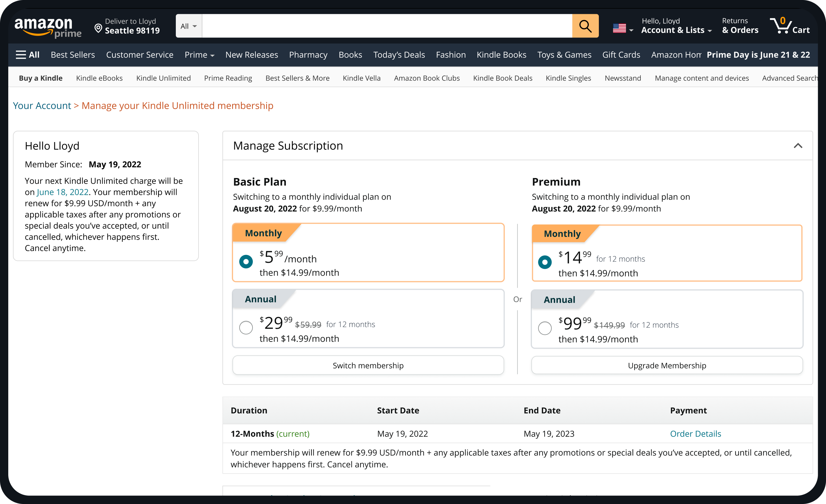This screenshot has width=826, height=504.
Task: Select Premium Monthly $14.99 radio
Action: [545, 262]
